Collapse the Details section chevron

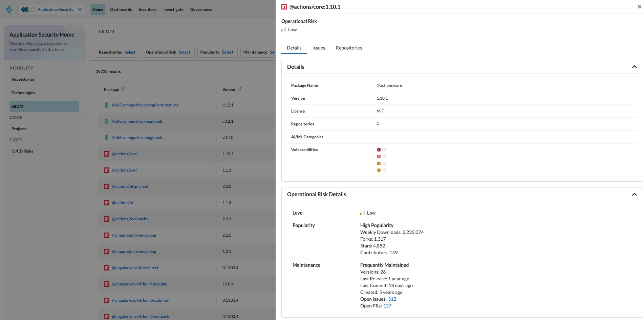pos(634,67)
